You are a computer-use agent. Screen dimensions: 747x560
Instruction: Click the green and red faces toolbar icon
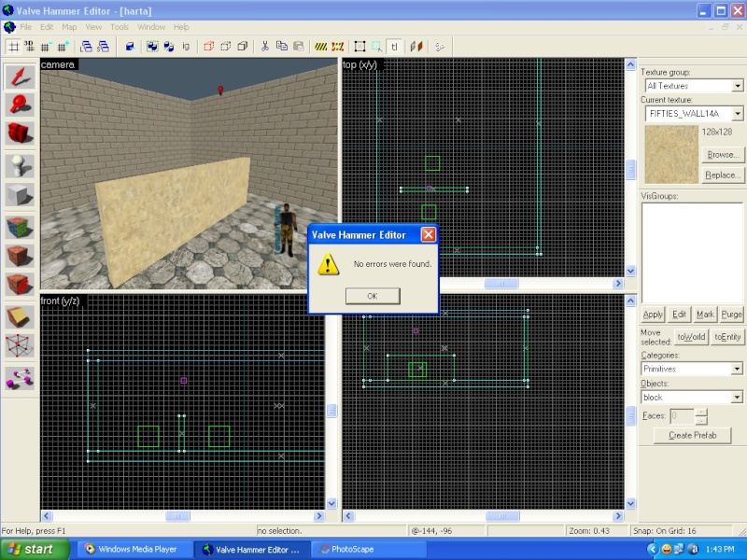(416, 47)
